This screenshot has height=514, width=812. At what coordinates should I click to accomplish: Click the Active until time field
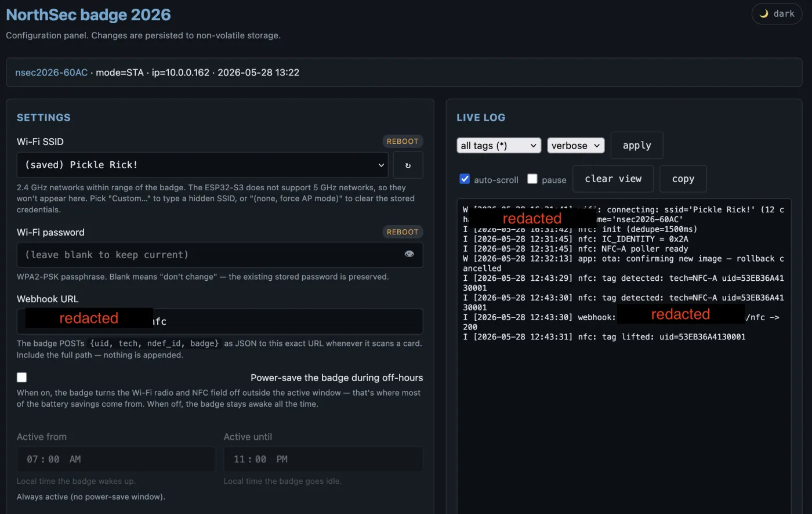click(x=323, y=459)
